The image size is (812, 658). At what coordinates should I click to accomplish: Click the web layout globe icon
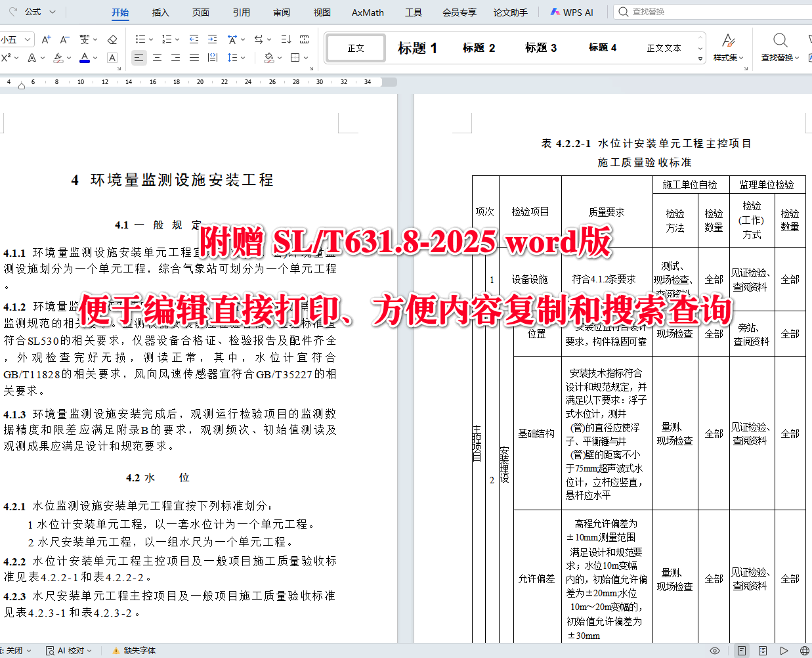point(805,651)
